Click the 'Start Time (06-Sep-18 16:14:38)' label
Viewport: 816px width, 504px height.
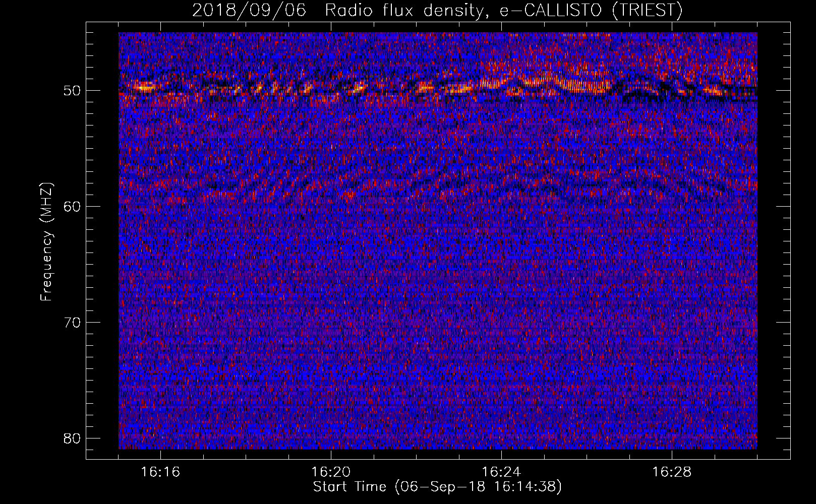coord(437,487)
